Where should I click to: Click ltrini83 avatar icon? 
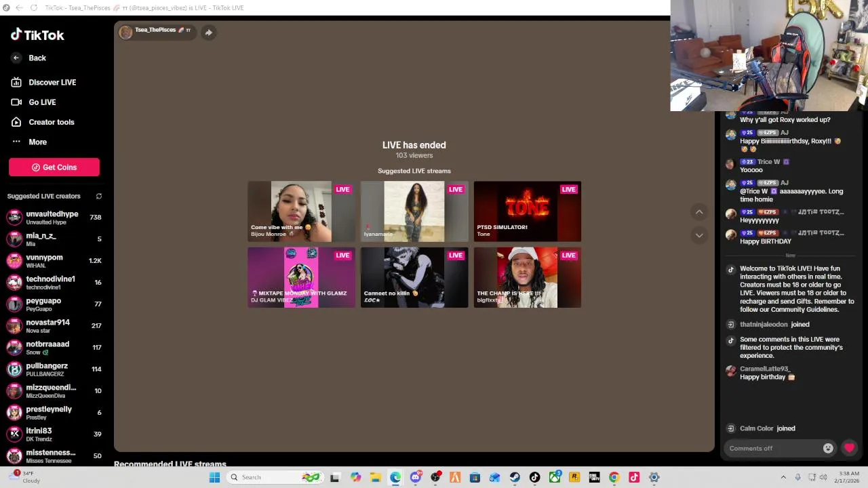click(x=14, y=434)
